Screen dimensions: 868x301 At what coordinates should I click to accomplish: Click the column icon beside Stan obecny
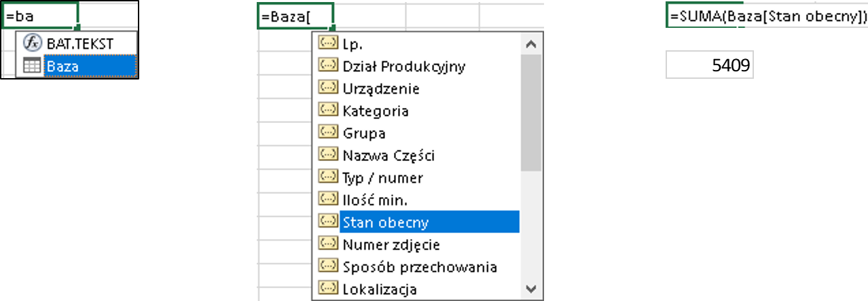click(x=329, y=222)
